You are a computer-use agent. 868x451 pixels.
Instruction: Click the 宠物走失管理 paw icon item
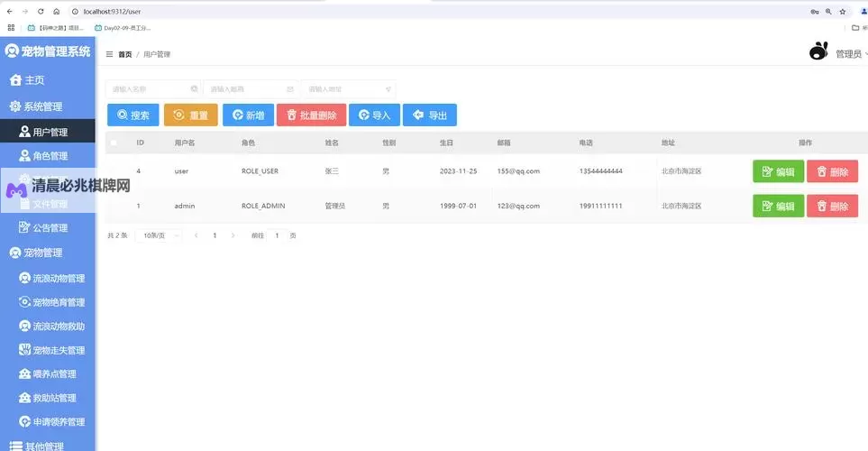pos(48,350)
